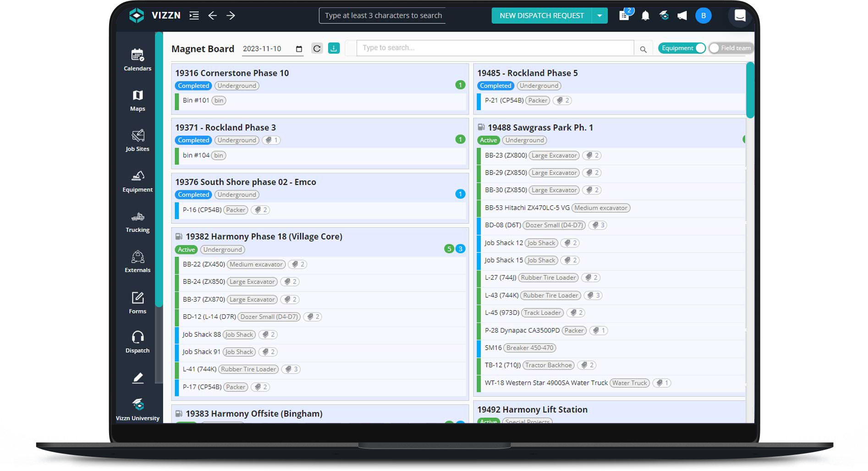Focus the Type to search field
The height and width of the screenshot is (471, 868).
pos(495,48)
